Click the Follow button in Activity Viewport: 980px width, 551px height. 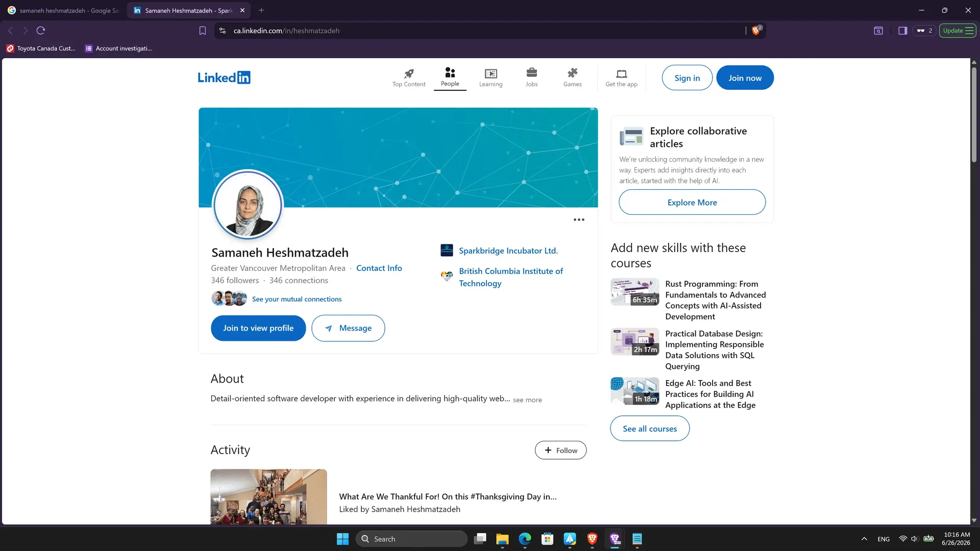(x=560, y=450)
